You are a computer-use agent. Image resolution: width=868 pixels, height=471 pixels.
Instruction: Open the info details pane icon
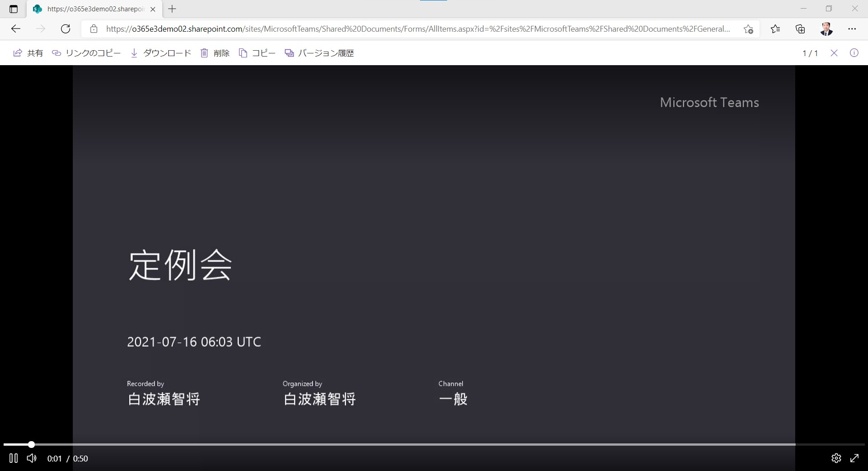(854, 53)
